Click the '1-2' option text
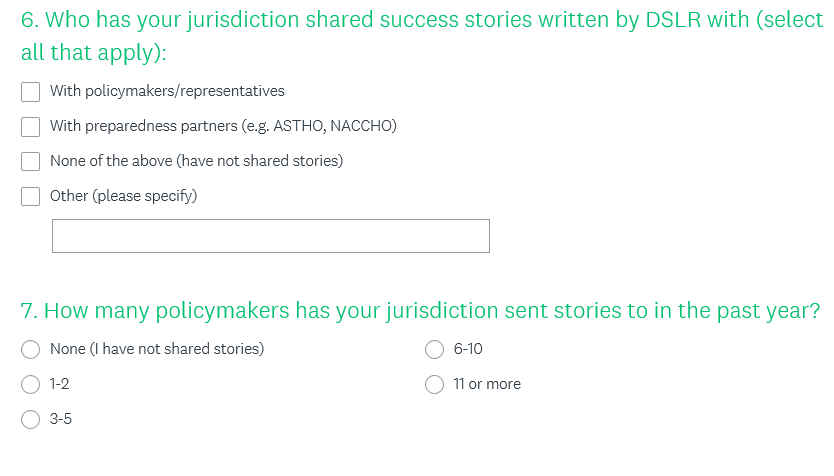Screen dimensions: 834x476 pyautogui.click(x=60, y=384)
